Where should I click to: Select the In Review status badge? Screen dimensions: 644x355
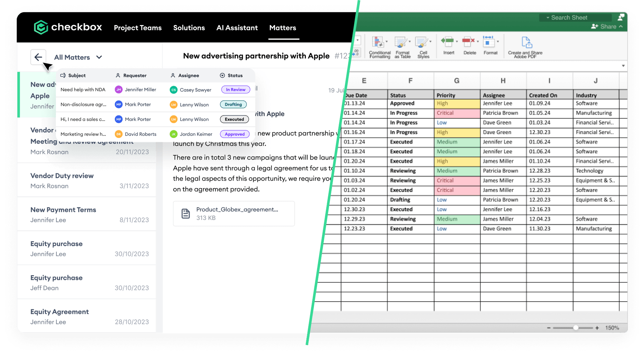pyautogui.click(x=235, y=90)
